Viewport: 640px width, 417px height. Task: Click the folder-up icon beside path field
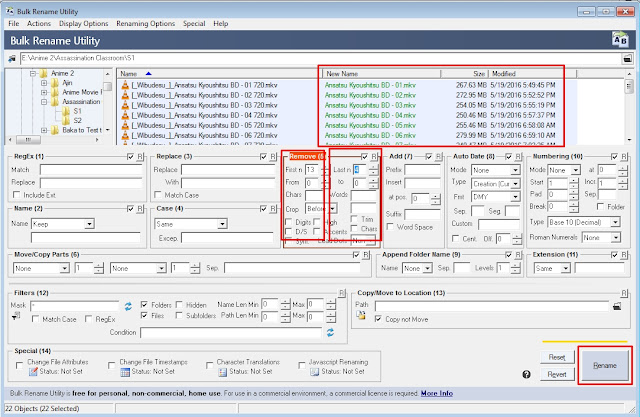pos(12,59)
